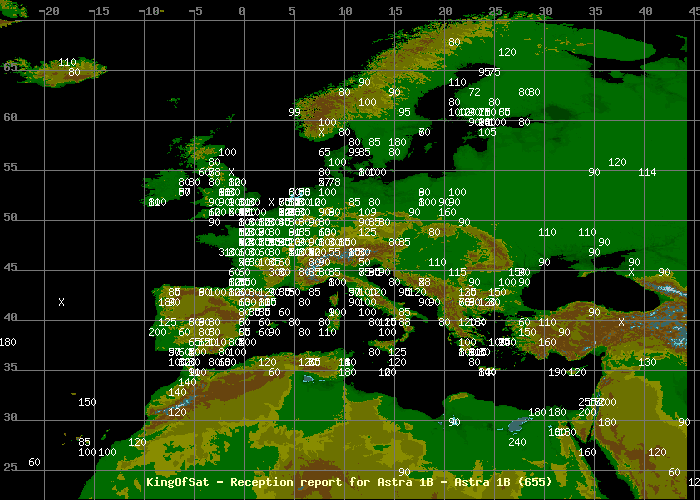700x500 pixels.
Task: Select the 60 marker in the bottom-left corner
Action: pyautogui.click(x=34, y=462)
